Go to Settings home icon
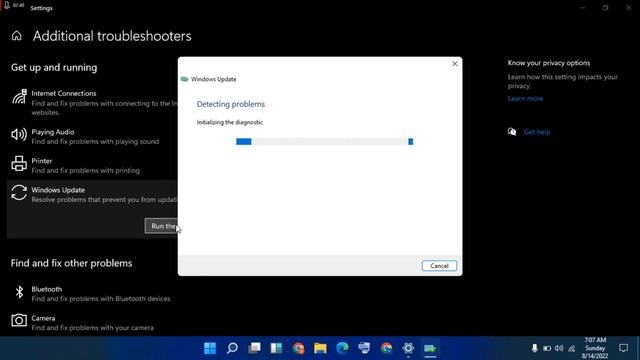Screen dimensions: 640x360 point(16,36)
